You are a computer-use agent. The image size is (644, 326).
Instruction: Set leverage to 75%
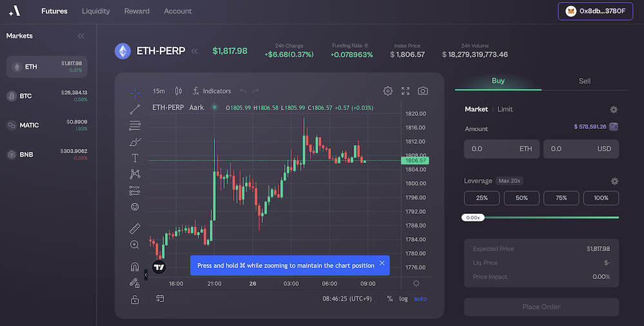point(561,198)
